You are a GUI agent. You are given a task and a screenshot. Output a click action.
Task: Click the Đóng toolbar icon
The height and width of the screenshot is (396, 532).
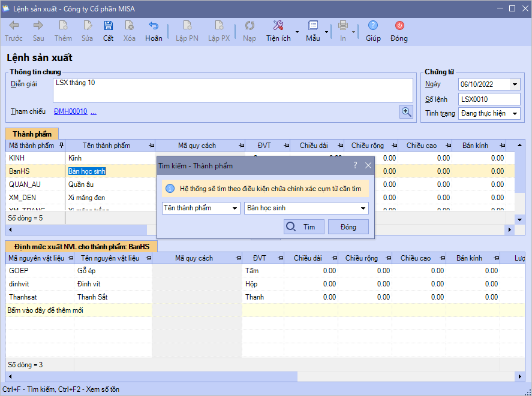(x=399, y=26)
